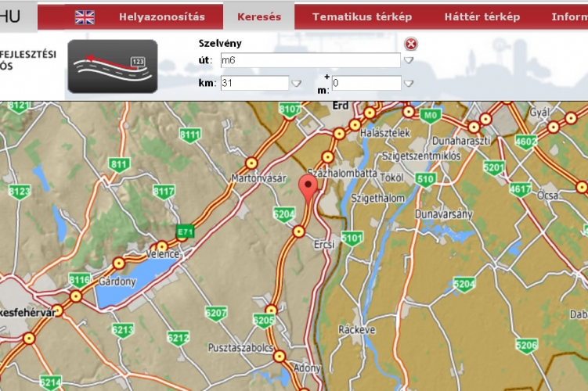Image resolution: width=588 pixels, height=391 pixels.
Task: Open the m meters dropdown arrow
Action: 409,83
